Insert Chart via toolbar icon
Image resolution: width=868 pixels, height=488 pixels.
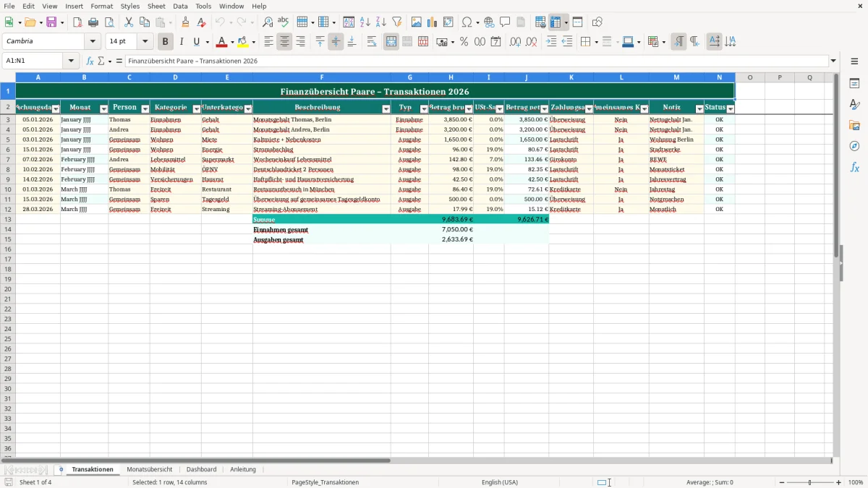coord(433,22)
